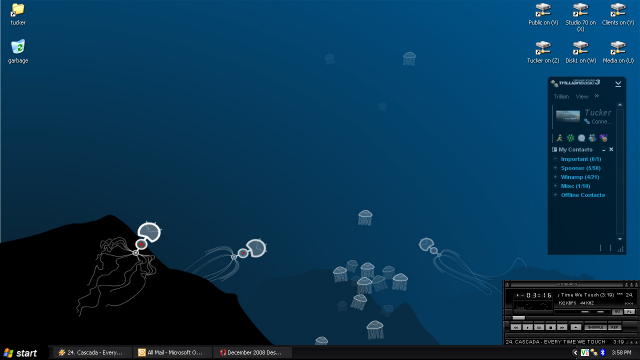
Task: Click the AIM service icon in Trillian
Action: click(560, 138)
